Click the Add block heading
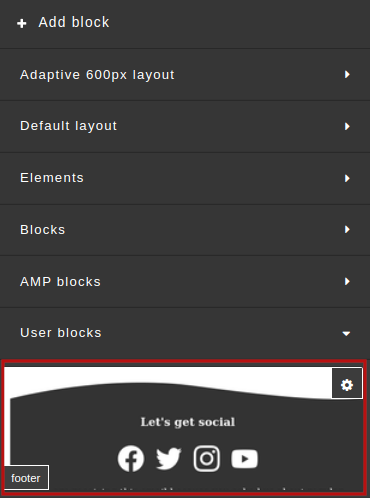The width and height of the screenshot is (370, 498). pos(74,22)
